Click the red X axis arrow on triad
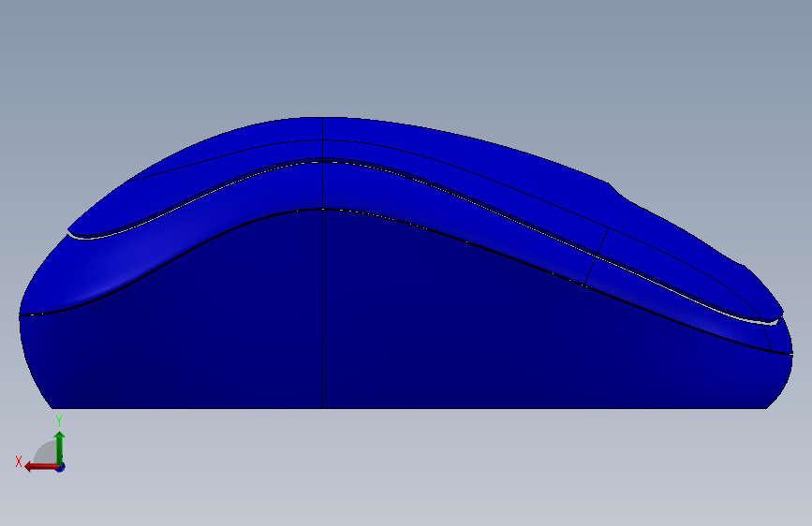Image resolution: width=812 pixels, height=526 pixels. [41, 467]
